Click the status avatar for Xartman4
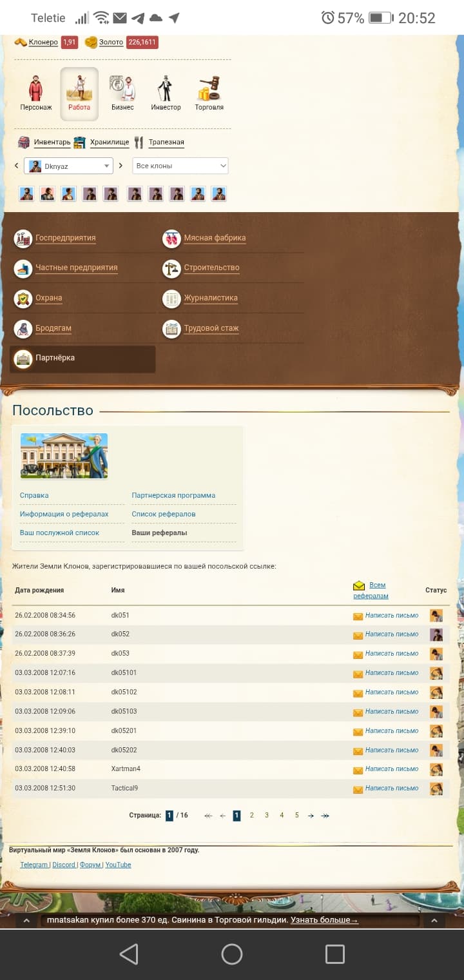This screenshot has width=464, height=980. coord(436,769)
